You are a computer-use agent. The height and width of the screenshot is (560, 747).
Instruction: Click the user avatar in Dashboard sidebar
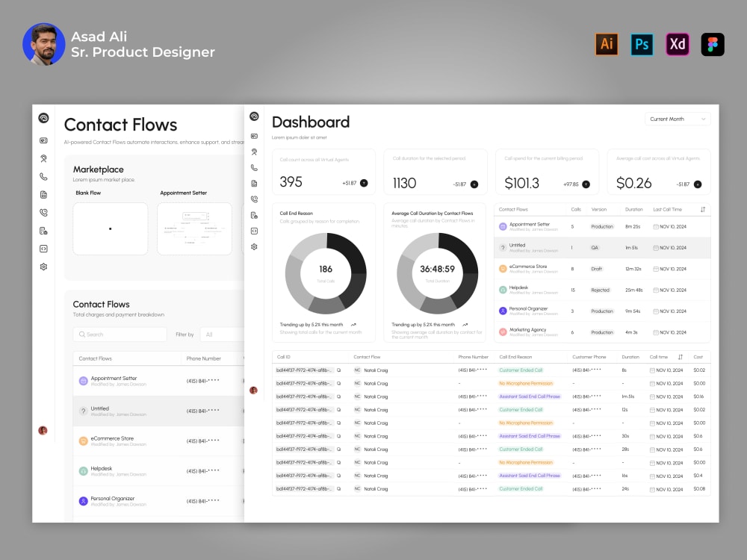click(253, 391)
